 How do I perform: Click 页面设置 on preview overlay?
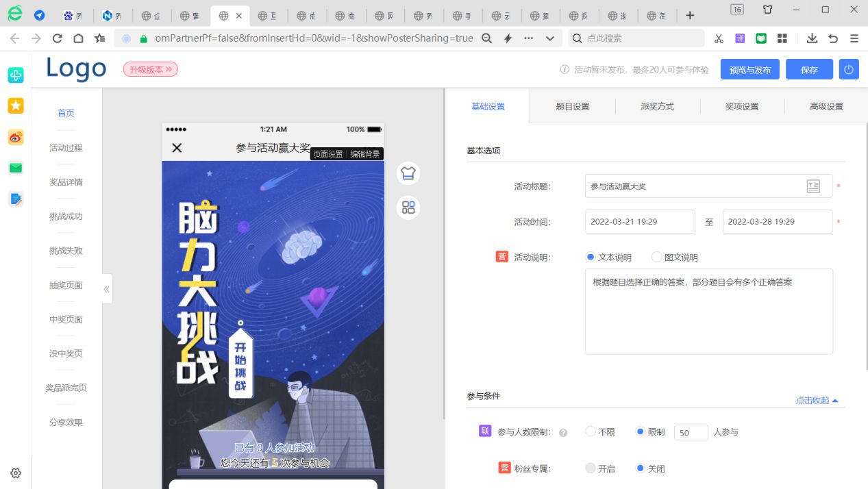pyautogui.click(x=328, y=154)
